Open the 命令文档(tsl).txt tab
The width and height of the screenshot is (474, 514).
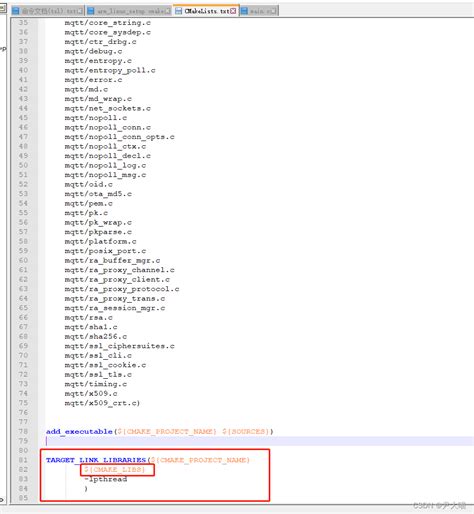click(x=47, y=11)
